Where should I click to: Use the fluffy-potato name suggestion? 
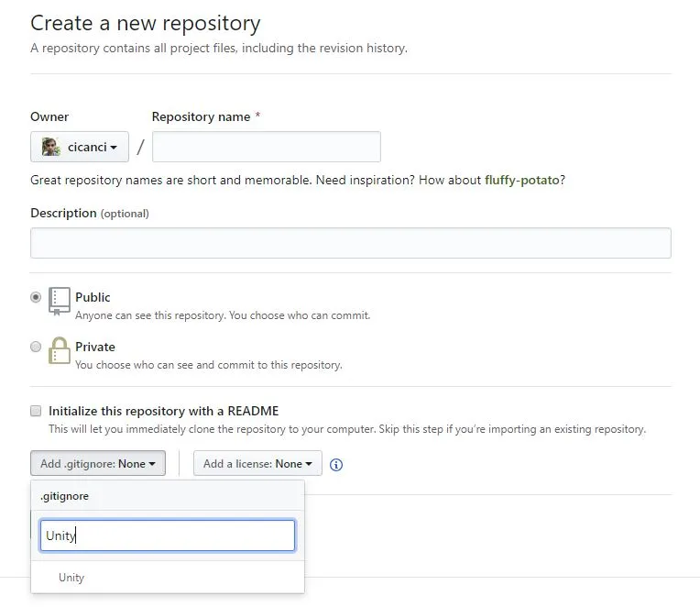(x=522, y=180)
